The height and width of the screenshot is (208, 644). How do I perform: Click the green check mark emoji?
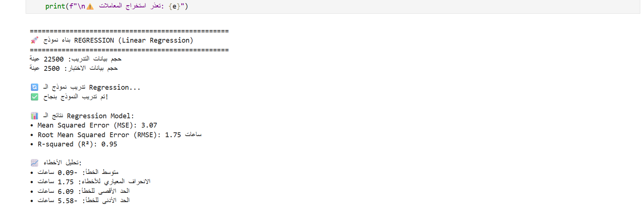[x=35, y=97]
